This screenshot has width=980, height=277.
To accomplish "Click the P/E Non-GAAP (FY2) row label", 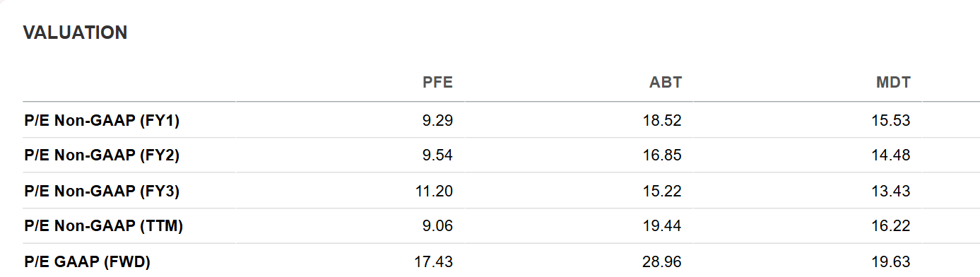I will 102,155.
